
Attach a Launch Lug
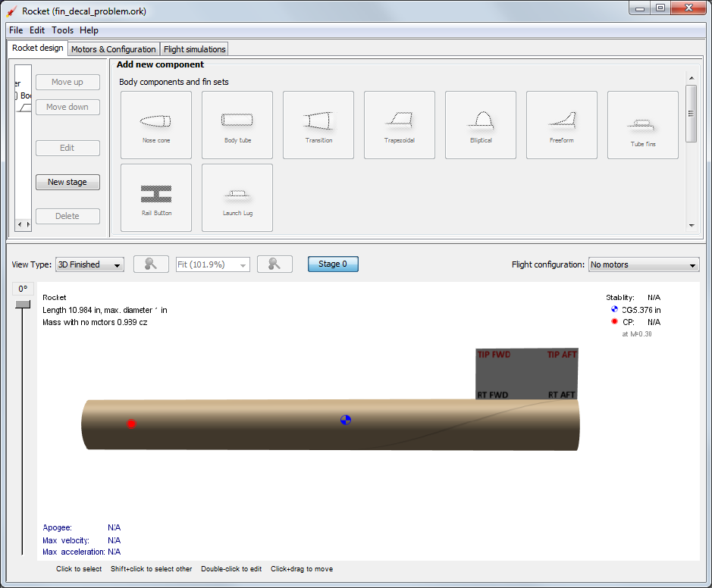coord(237,197)
